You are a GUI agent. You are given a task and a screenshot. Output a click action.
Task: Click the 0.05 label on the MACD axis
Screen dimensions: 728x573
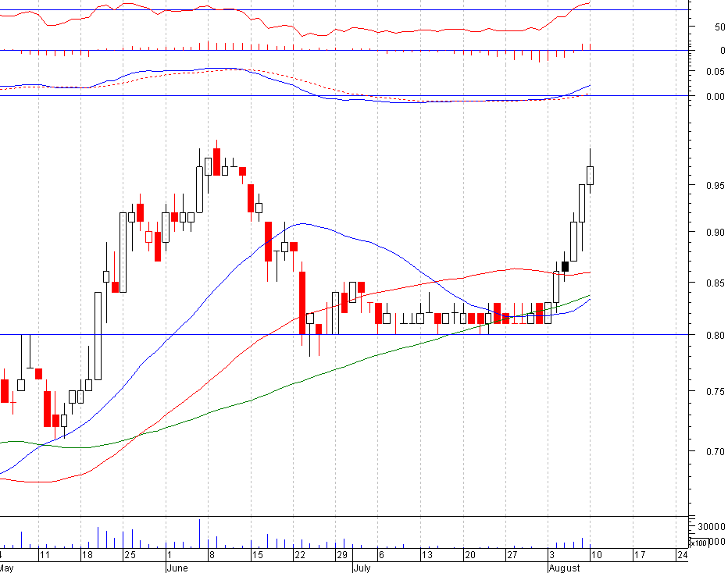tap(715, 72)
